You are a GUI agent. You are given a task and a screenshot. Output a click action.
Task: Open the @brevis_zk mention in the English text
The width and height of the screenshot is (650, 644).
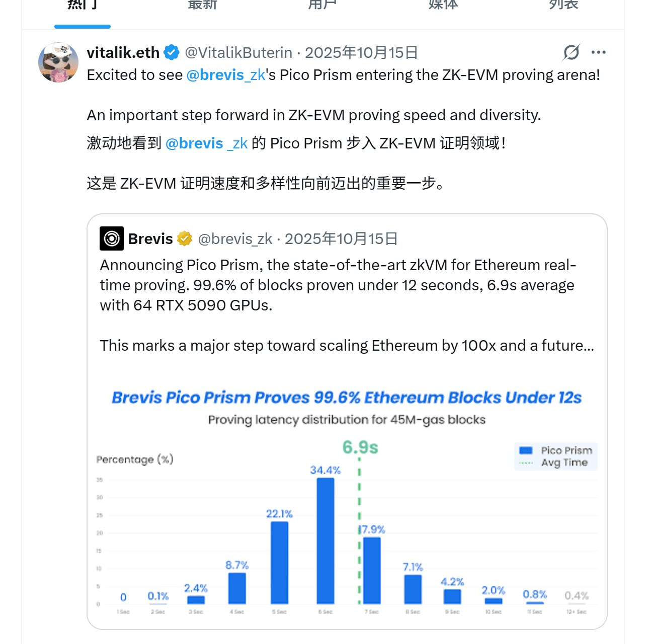click(225, 75)
